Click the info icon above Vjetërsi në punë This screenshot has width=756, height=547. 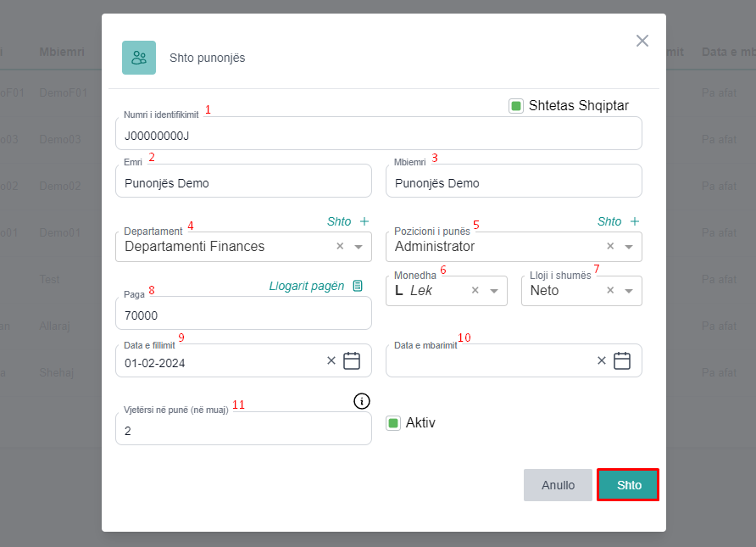pos(362,401)
